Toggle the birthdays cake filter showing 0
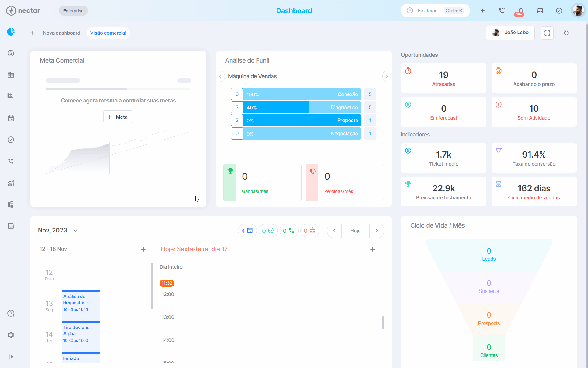 [x=310, y=231]
